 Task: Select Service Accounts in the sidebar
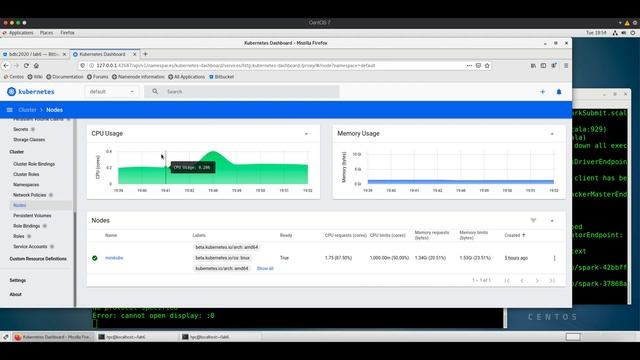tap(30, 247)
